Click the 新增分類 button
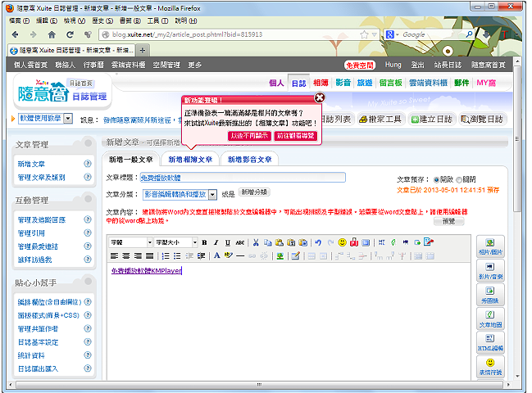 (254, 192)
